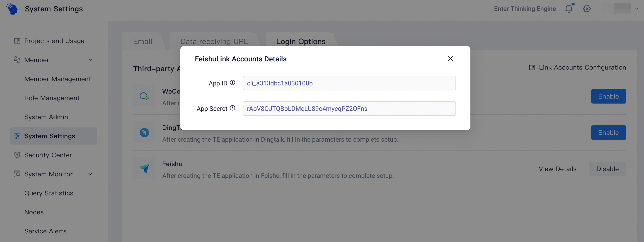Click the Feishu paper plane icon
This screenshot has width=644, height=242.
pyautogui.click(x=144, y=168)
